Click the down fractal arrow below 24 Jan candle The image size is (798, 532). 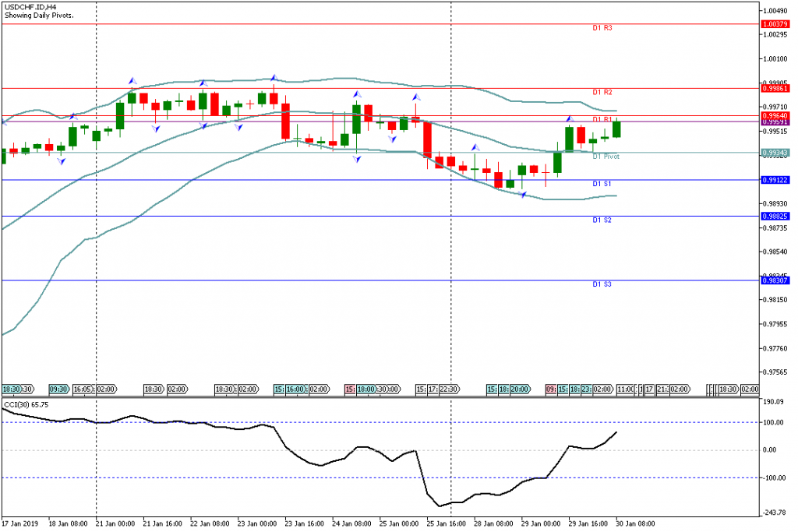click(357, 159)
